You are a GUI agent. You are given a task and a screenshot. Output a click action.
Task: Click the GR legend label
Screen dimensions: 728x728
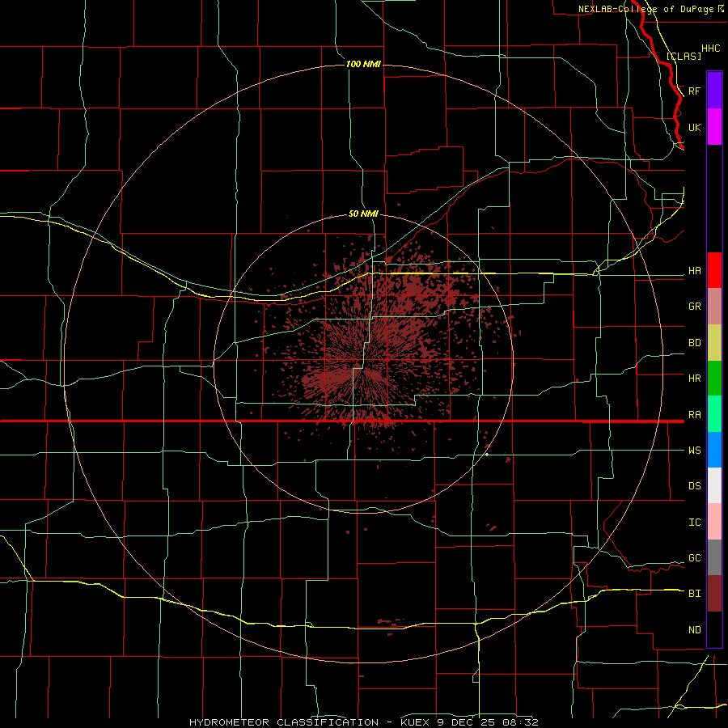click(x=694, y=307)
